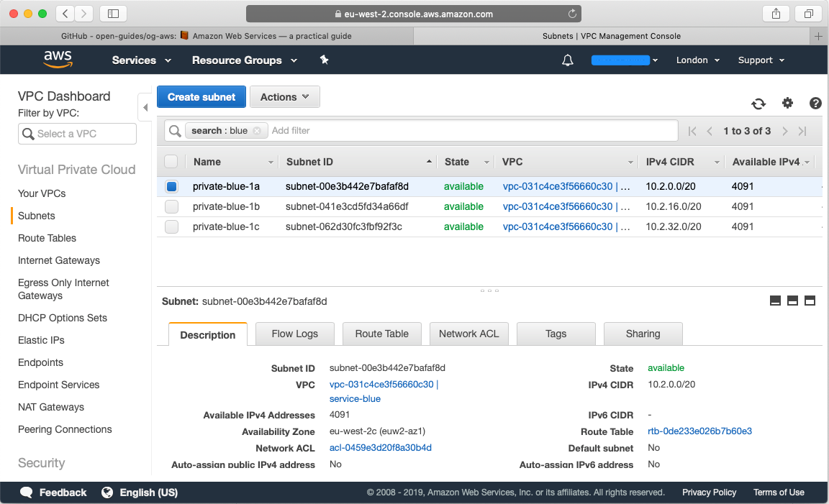The image size is (829, 504).
Task: Open Elastic IPs in the sidebar
Action: [41, 340]
